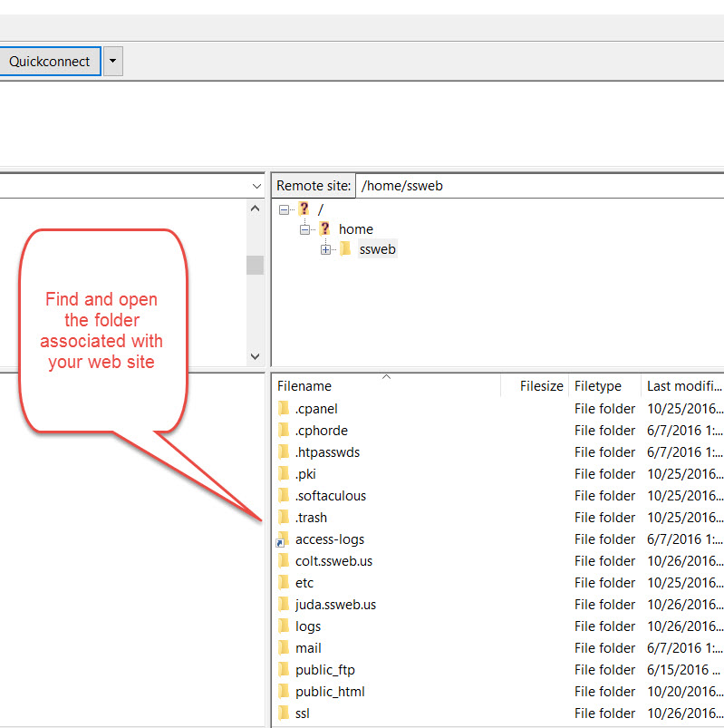
Task: Select the public_html folder icon
Action: pyautogui.click(x=284, y=692)
